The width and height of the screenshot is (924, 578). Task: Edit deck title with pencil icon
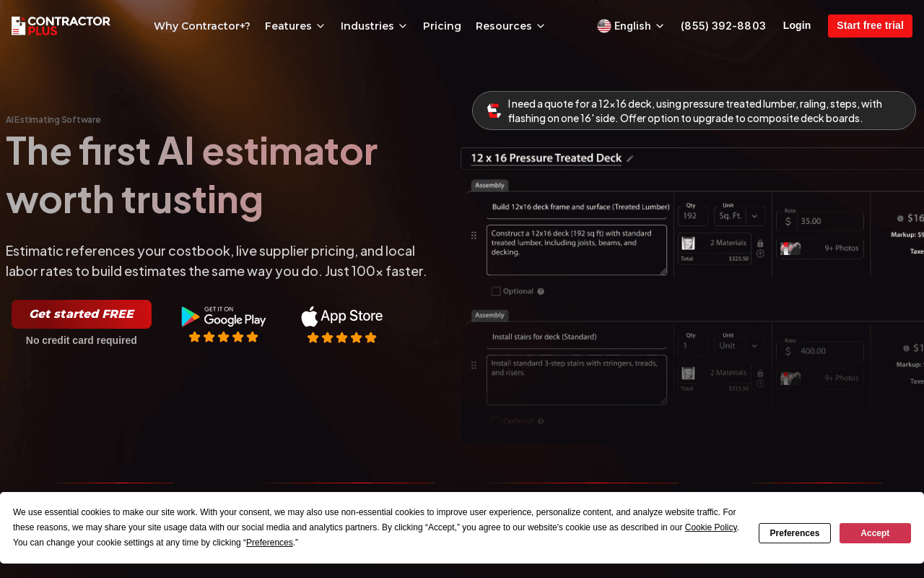pos(629,158)
